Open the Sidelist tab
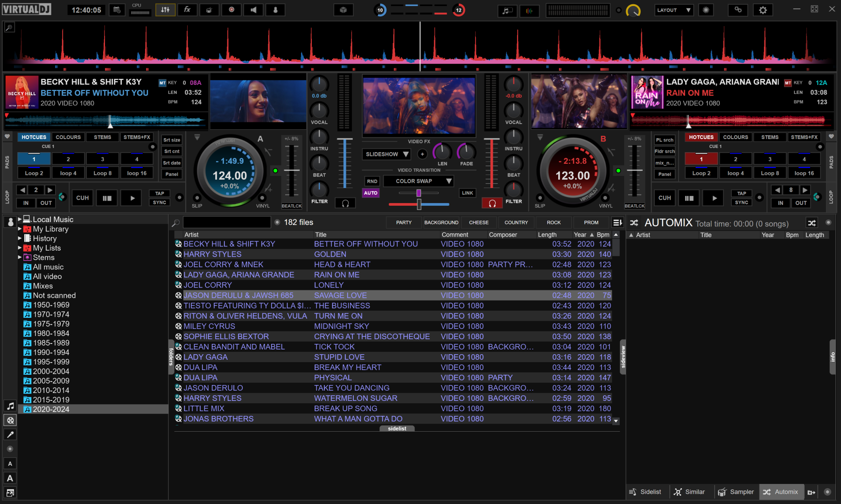The height and width of the screenshot is (504, 841). (x=645, y=492)
